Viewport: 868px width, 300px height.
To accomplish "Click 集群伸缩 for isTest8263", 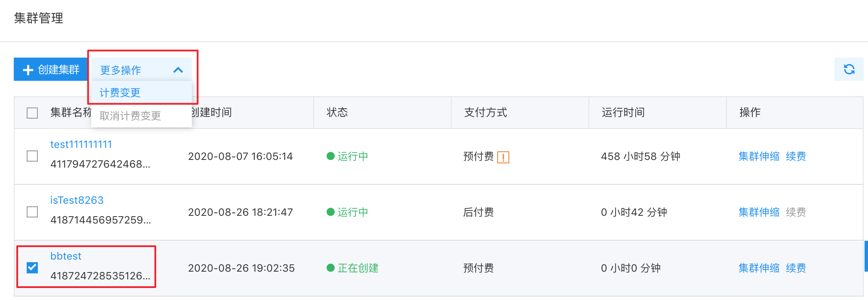I will [759, 212].
